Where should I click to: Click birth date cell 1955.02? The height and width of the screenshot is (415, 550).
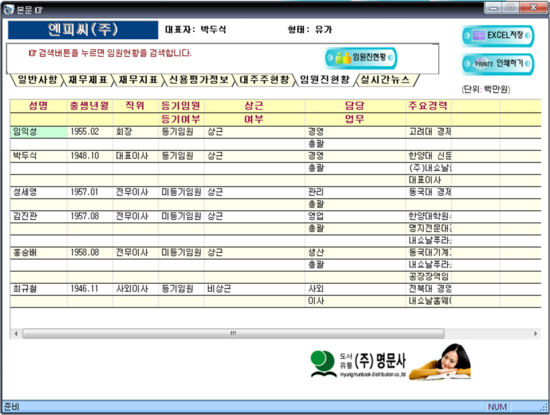tap(90, 132)
